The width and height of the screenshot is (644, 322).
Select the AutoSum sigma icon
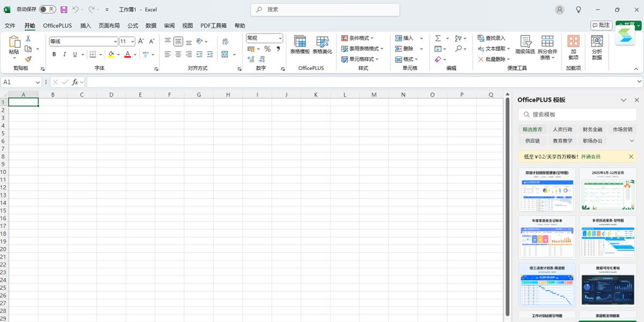[x=438, y=38]
